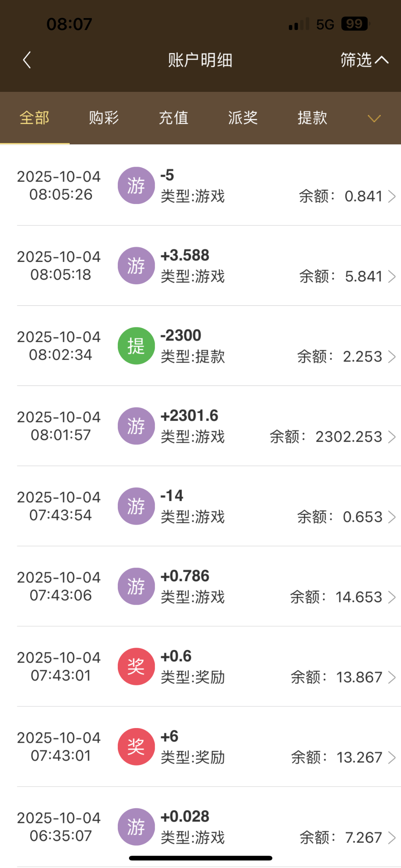Tap the purple 游 icon for +0.786 entry
Screen dimensions: 401x868
click(136, 586)
